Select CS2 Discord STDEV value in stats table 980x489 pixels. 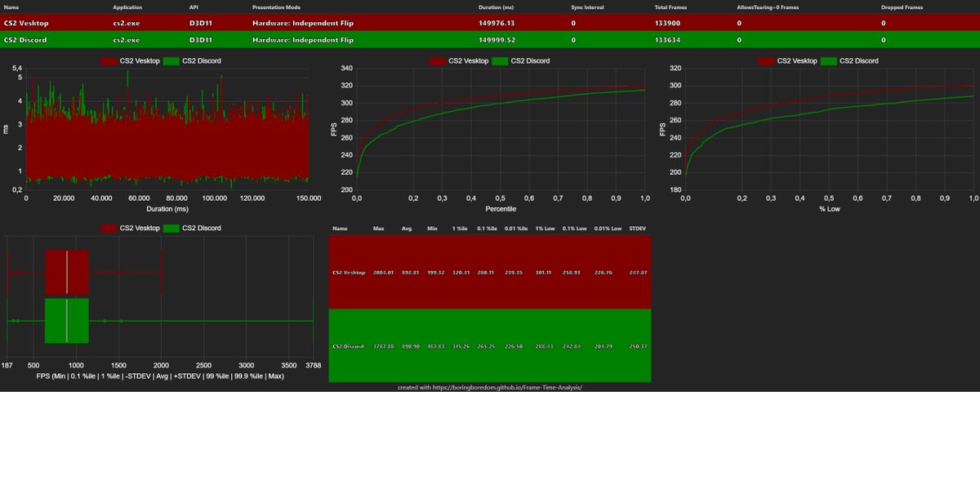[x=639, y=346]
